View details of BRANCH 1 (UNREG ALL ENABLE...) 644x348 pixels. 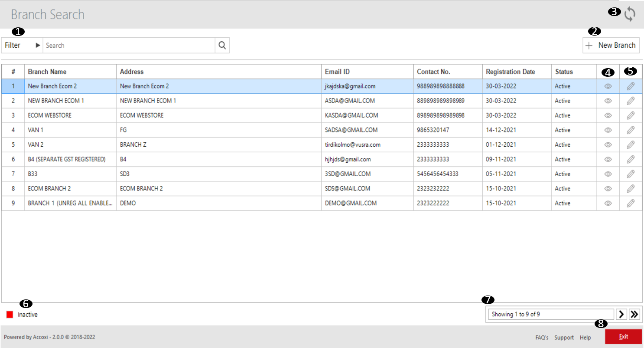tap(608, 203)
